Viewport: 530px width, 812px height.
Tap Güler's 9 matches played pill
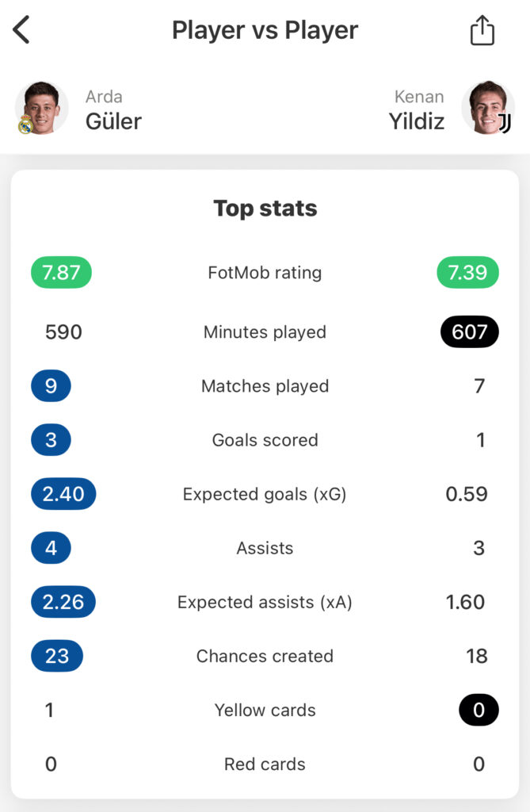pos(51,386)
